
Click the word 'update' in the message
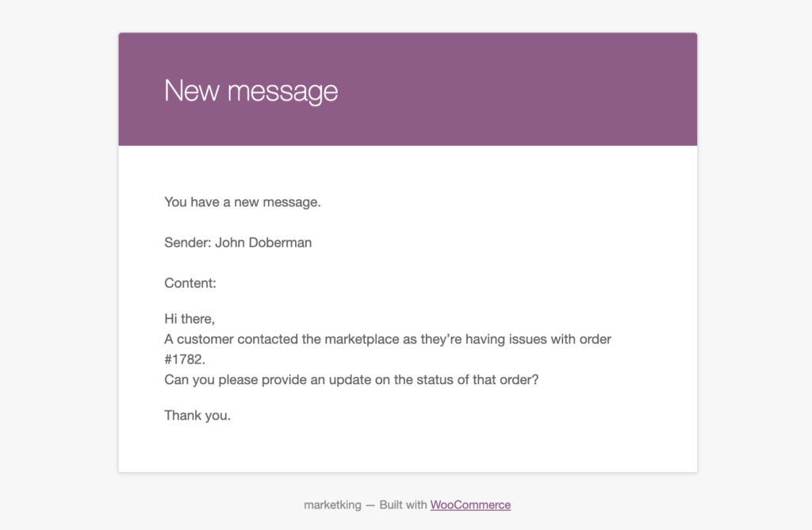(x=350, y=380)
